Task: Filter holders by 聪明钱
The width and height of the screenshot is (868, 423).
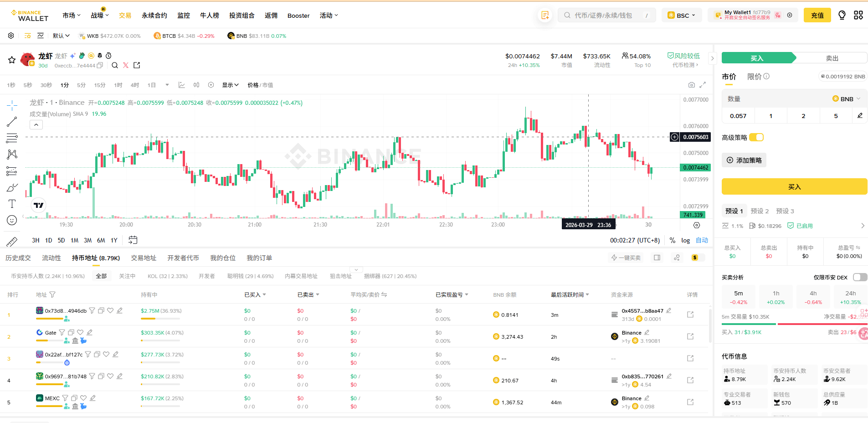Action: [x=251, y=276]
